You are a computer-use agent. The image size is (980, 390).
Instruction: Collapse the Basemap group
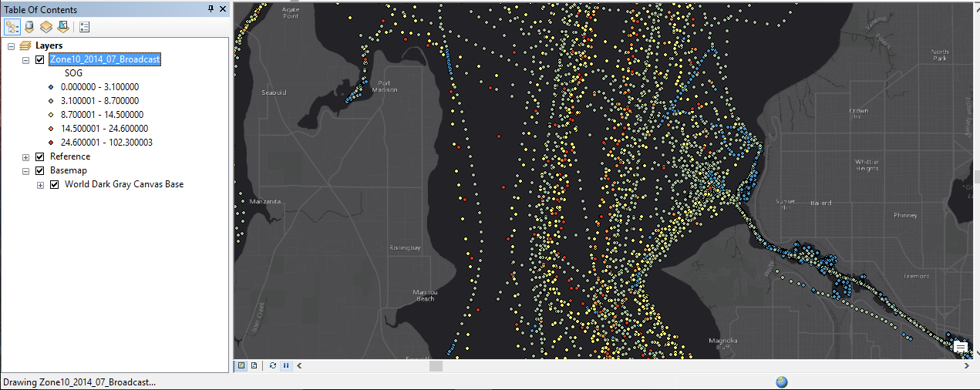[x=26, y=170]
